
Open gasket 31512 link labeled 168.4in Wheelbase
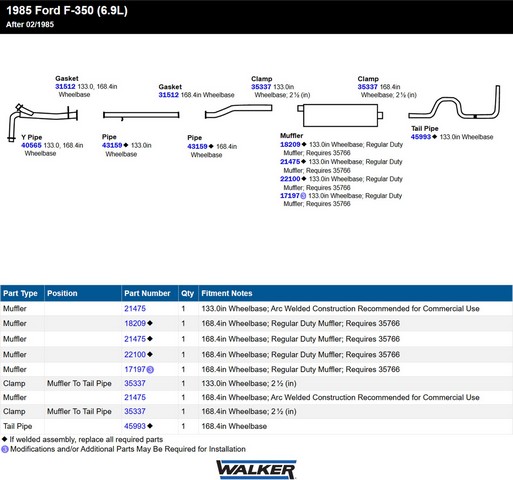click(x=169, y=95)
